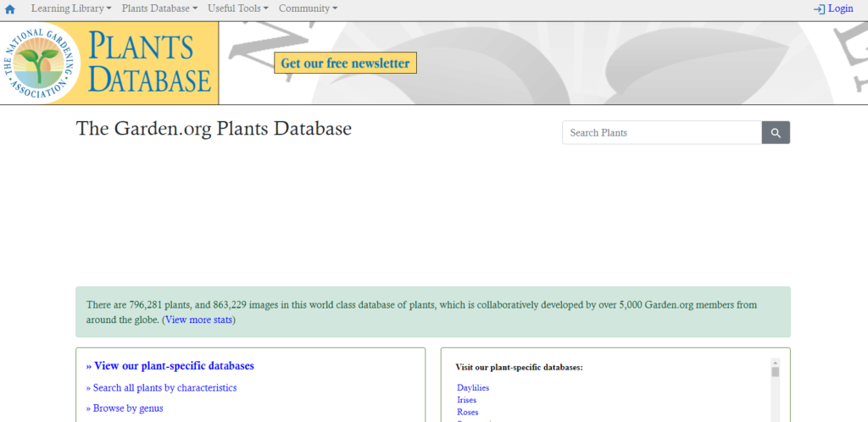The height and width of the screenshot is (422, 868).
Task: Open the View more stats link
Action: click(198, 319)
